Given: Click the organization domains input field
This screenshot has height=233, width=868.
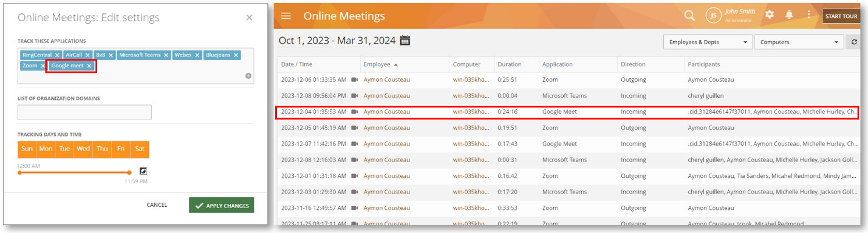Looking at the screenshot, I should pos(84,112).
